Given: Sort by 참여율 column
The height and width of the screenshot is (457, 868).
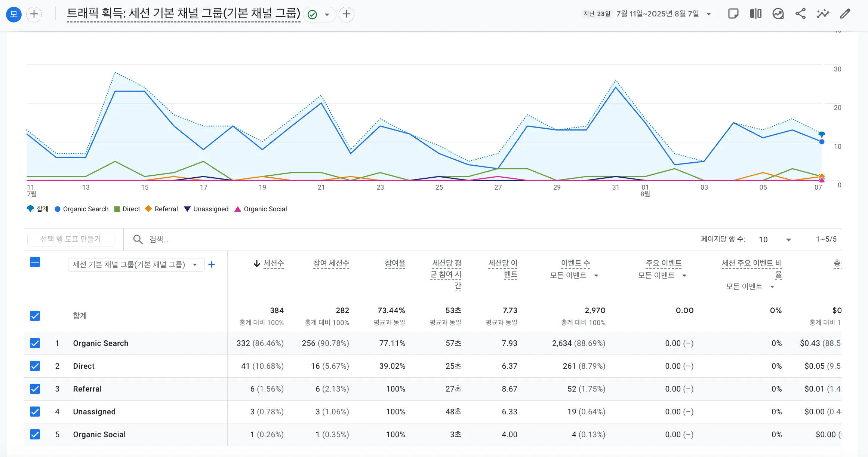Looking at the screenshot, I should click(x=395, y=263).
